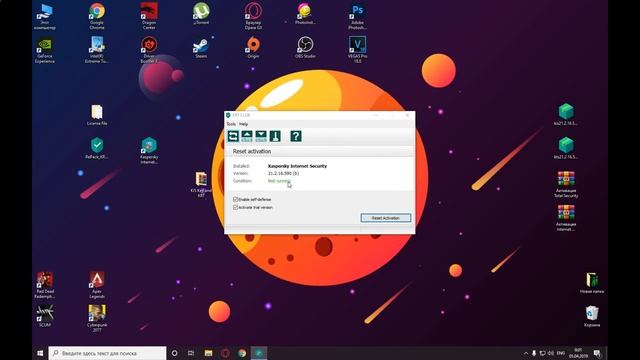The image size is (640, 360).
Task: Select the VEGAS Pro desktop icon
Action: [358, 50]
